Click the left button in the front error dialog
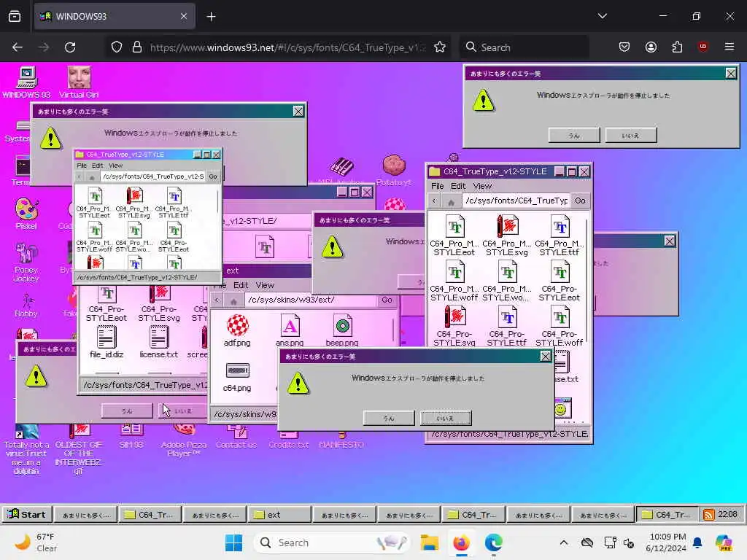 389,418
